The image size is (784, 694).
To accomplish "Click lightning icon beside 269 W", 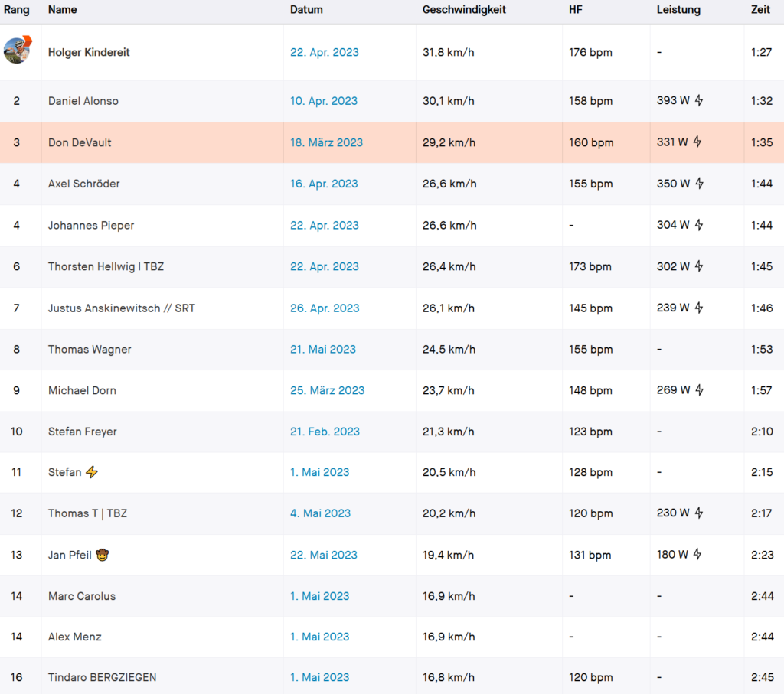I will (x=698, y=389).
